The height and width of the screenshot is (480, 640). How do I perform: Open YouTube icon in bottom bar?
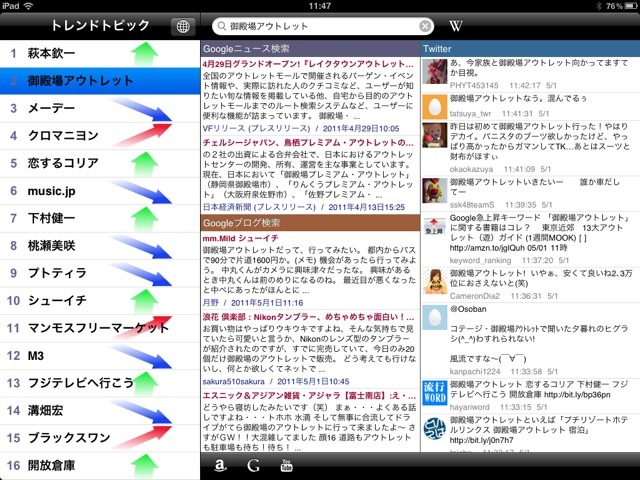click(x=286, y=465)
